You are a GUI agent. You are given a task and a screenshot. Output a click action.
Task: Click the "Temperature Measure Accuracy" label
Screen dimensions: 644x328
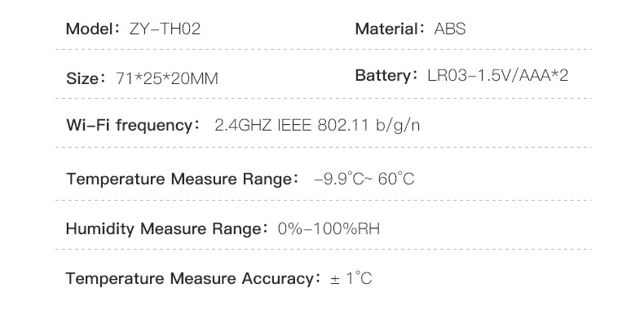(190, 278)
